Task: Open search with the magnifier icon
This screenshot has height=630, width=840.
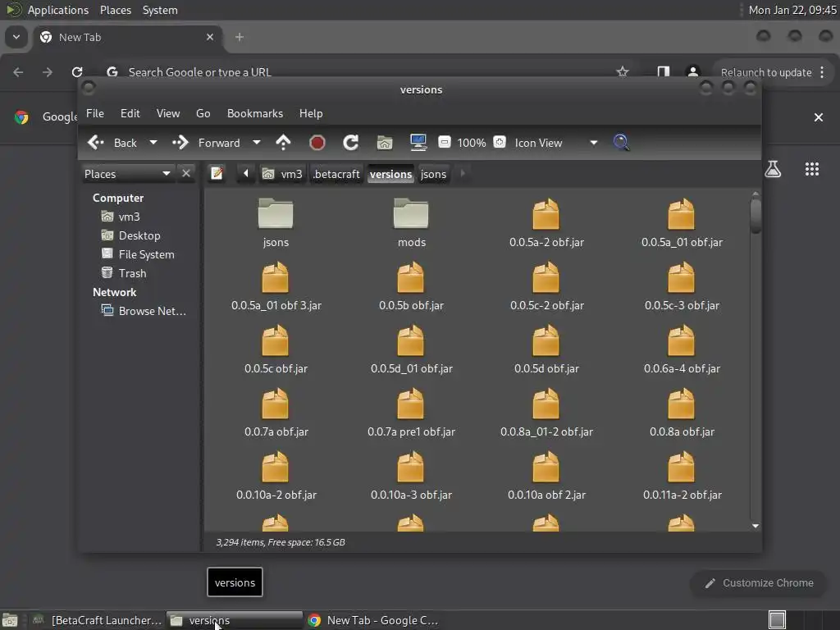Action: 621,143
